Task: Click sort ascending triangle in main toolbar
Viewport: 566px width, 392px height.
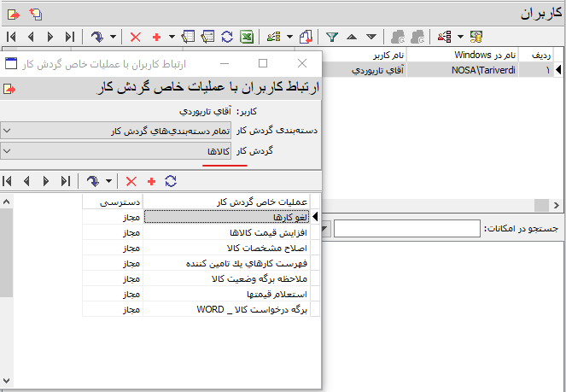Action: click(x=353, y=37)
